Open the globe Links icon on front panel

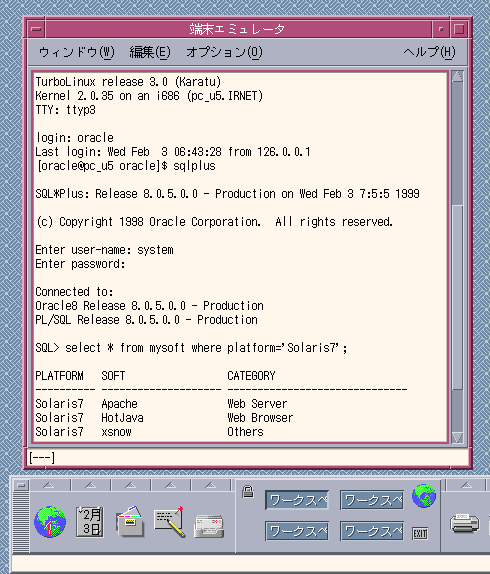pos(50,522)
